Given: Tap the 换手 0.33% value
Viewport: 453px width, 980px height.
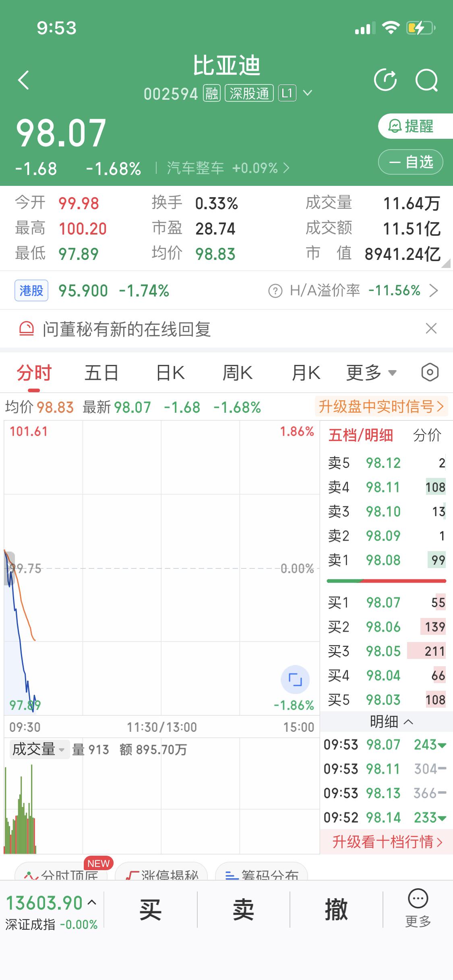Looking at the screenshot, I should pyautogui.click(x=217, y=204).
